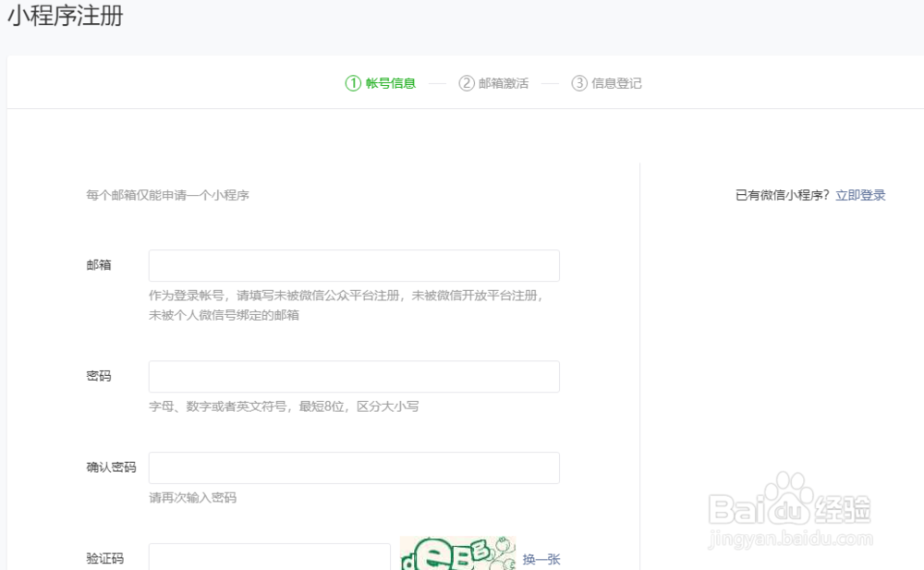Click the 已有微信小程序 prompt text
The height and width of the screenshot is (570, 924).
click(x=781, y=195)
